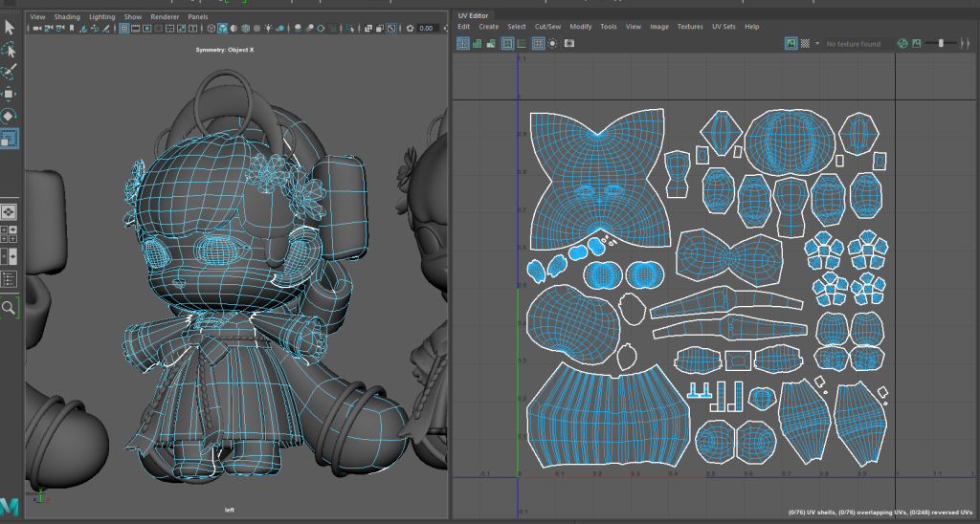Toggle the Ambient Occlusion icon

click(x=299, y=28)
